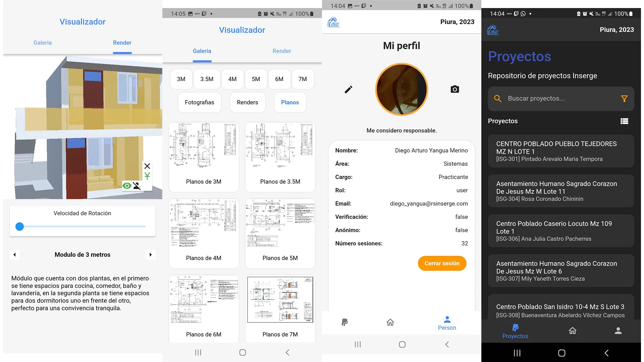This screenshot has width=644, height=362.
Task: Open the ISG-304 Rosa Coronado project
Action: point(560,191)
